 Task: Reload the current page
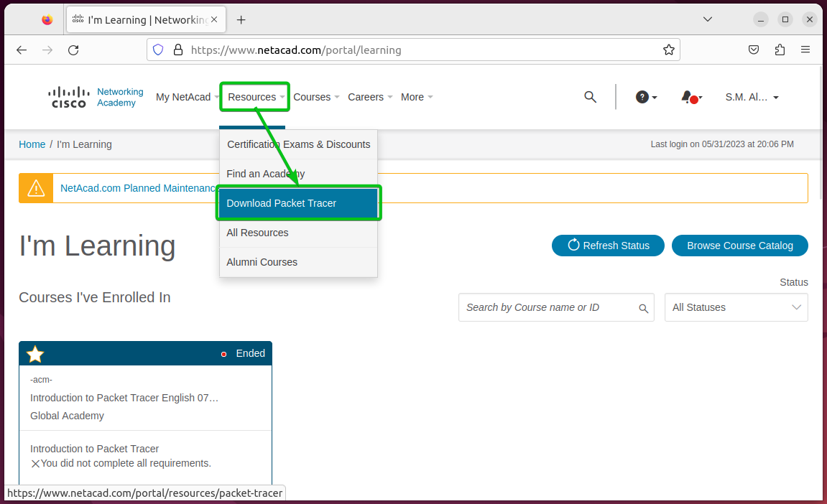pos(73,50)
